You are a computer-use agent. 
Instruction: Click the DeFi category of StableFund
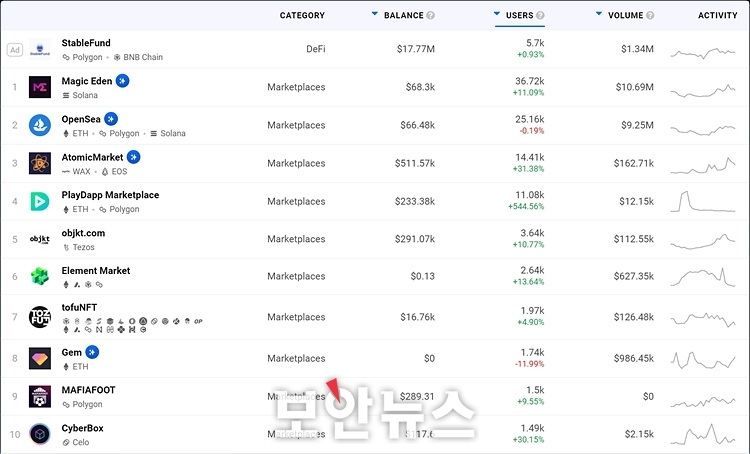316,49
